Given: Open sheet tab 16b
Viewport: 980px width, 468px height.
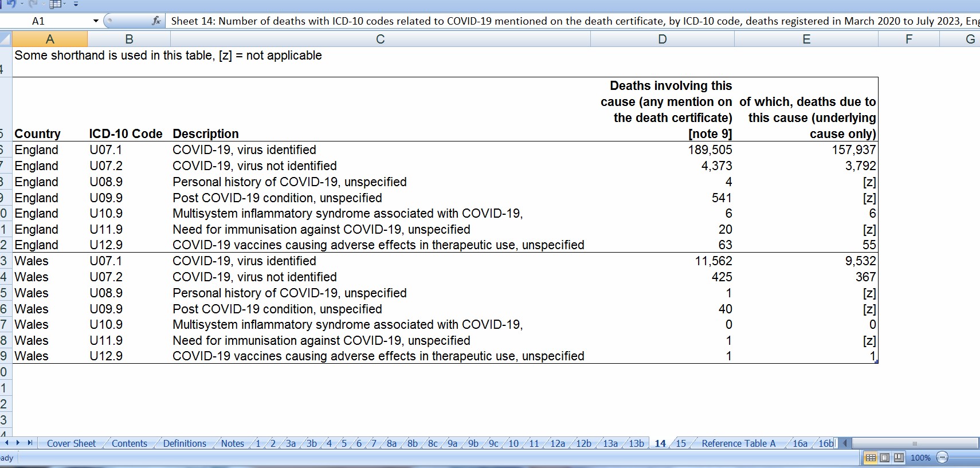Looking at the screenshot, I should click(x=826, y=443).
